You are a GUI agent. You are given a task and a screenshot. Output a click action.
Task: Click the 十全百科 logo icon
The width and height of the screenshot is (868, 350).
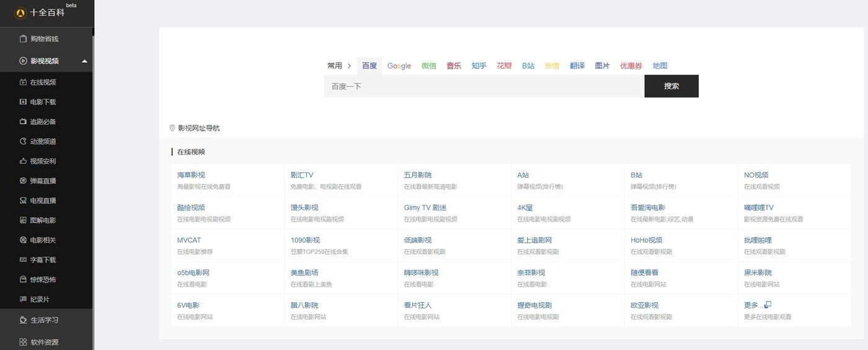tap(20, 12)
